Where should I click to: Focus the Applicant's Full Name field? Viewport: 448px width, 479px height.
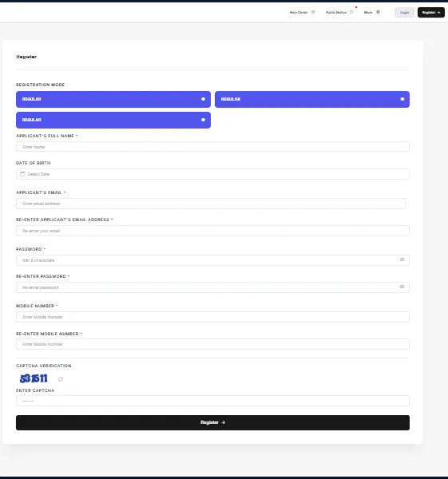pyautogui.click(x=212, y=147)
